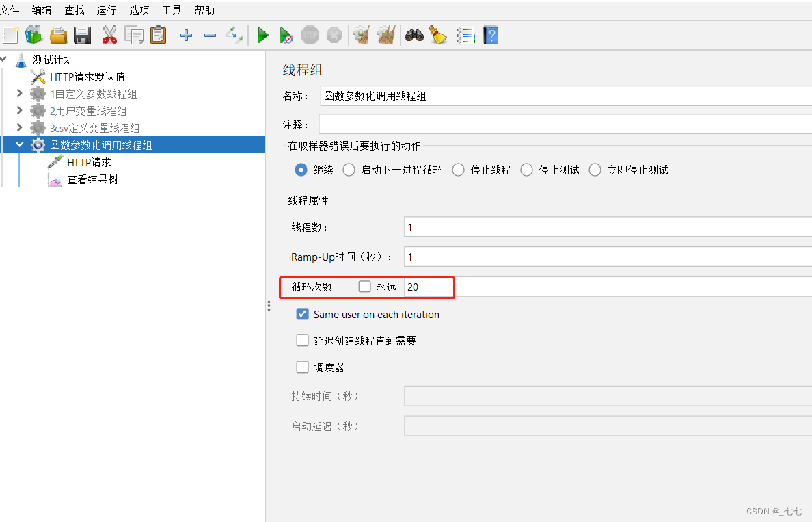Expand all with the plus icon
812x522 pixels.
click(x=186, y=36)
